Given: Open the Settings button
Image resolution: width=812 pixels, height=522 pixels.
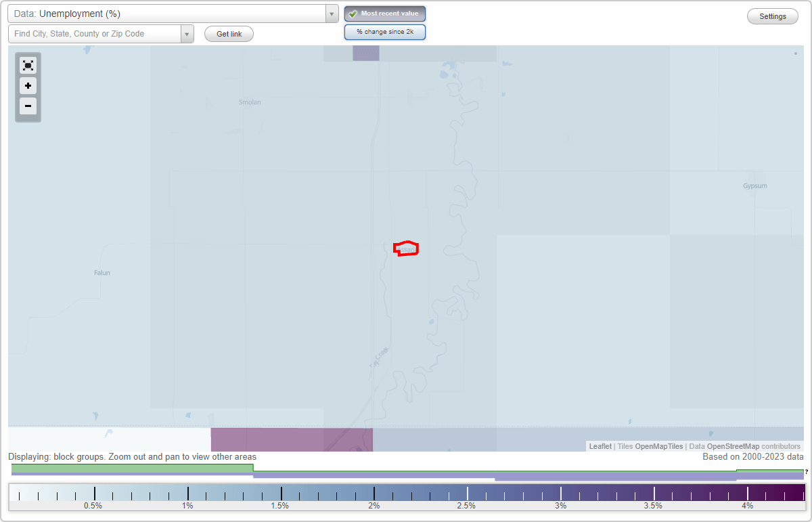Looking at the screenshot, I should pyautogui.click(x=773, y=17).
